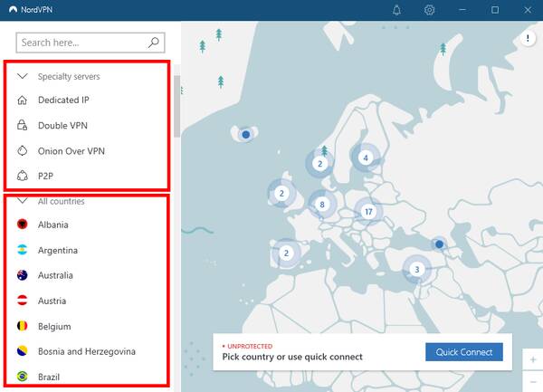The width and height of the screenshot is (543, 392).
Task: Click the exclamation alert icon on map
Action: pyautogui.click(x=528, y=38)
